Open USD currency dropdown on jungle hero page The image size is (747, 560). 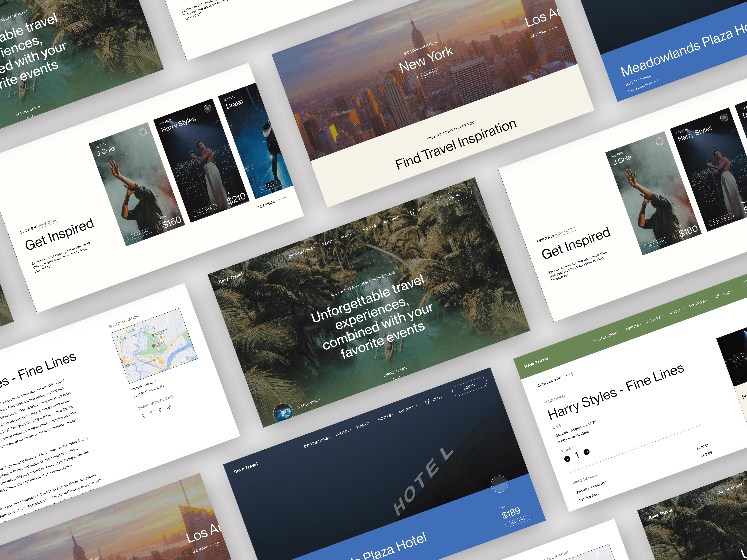coord(422,209)
